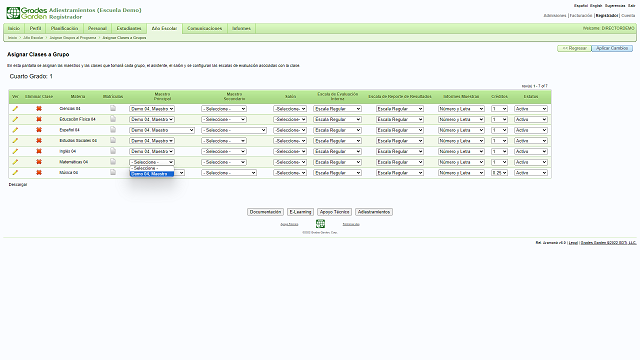Image resolution: width=640 pixels, height=360 pixels.
Task: Delete the Educación Física 04 class with red X
Action: point(39,119)
